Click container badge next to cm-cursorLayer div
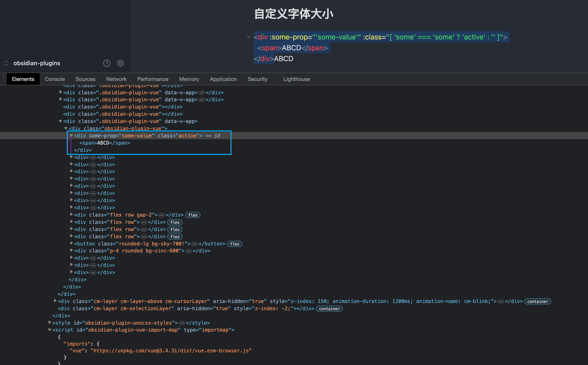 point(537,302)
